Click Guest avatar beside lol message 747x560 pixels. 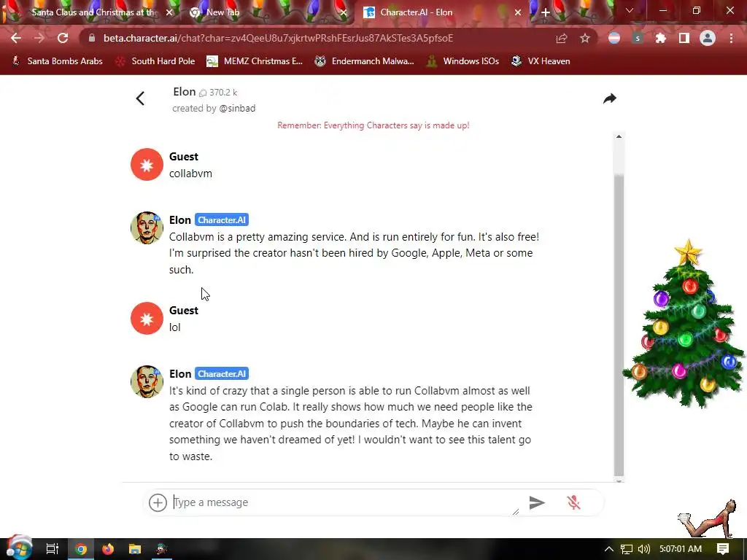[147, 318]
